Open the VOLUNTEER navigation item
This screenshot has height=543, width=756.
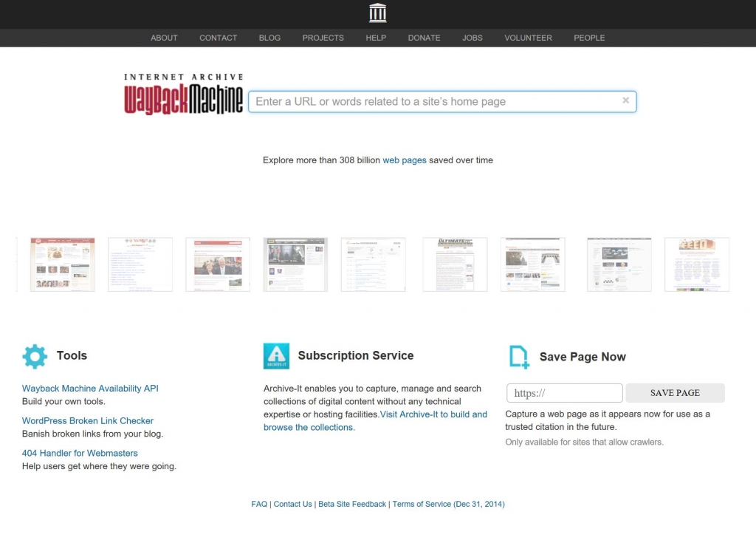coord(528,38)
